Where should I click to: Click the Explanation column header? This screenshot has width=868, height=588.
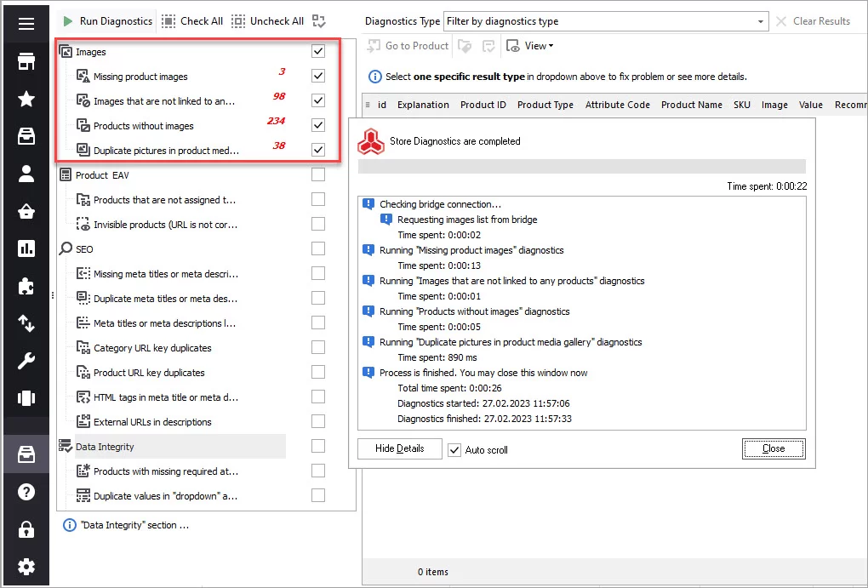pyautogui.click(x=423, y=105)
